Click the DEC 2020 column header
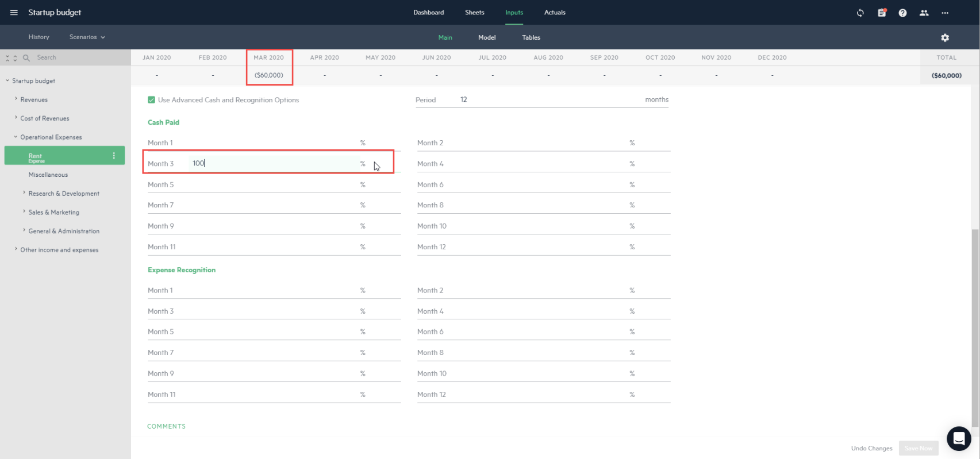Screen dimensions: 980x459 (x=772, y=57)
